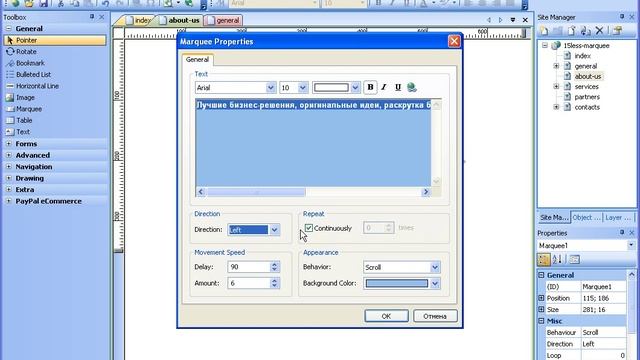Viewport: 640px width, 360px height.
Task: Select index page in Site Manager tree
Action: pyautogui.click(x=582, y=56)
